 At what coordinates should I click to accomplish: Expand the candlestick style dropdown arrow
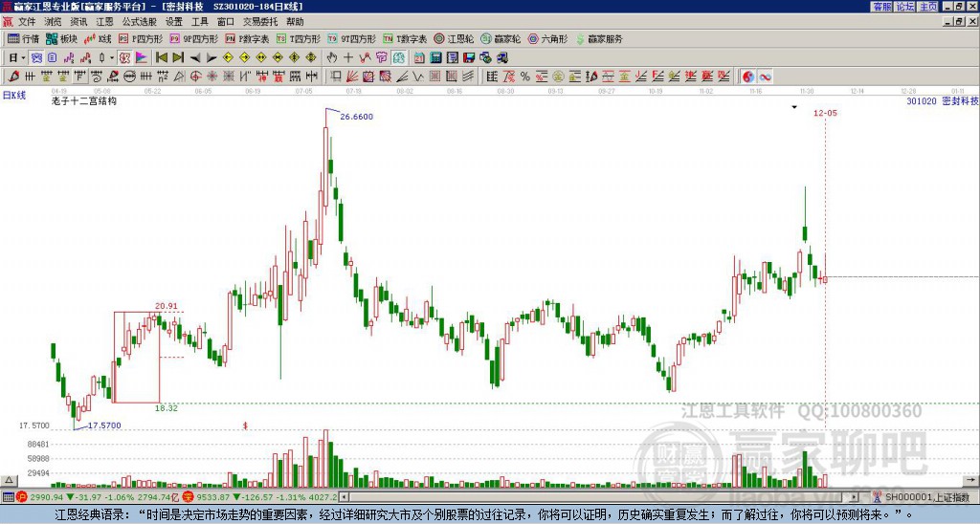click(x=112, y=57)
